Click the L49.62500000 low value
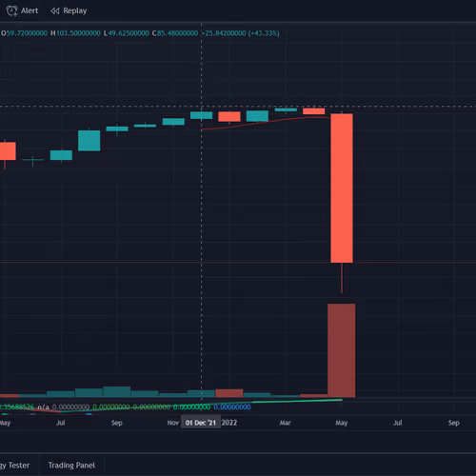Screen dimensions: 476x476 pos(127,33)
